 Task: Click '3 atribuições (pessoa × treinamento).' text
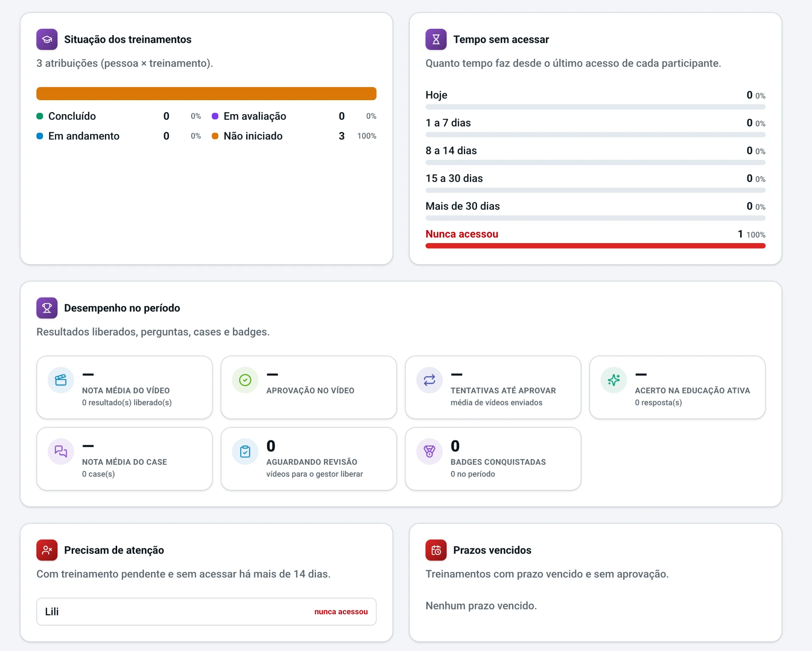pos(125,63)
